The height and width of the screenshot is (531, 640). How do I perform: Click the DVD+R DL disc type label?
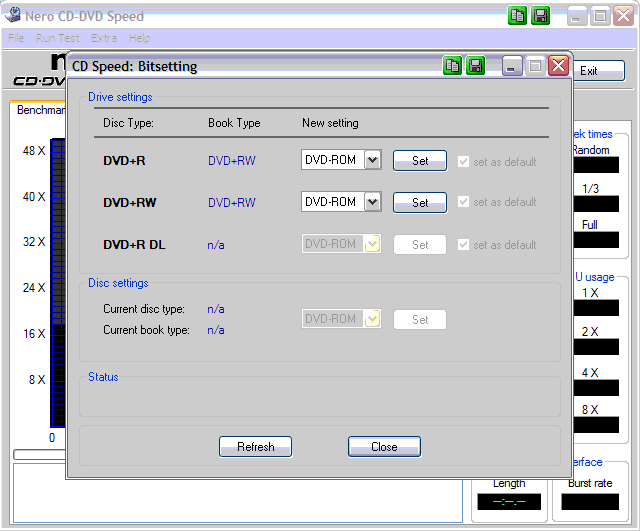tap(134, 244)
